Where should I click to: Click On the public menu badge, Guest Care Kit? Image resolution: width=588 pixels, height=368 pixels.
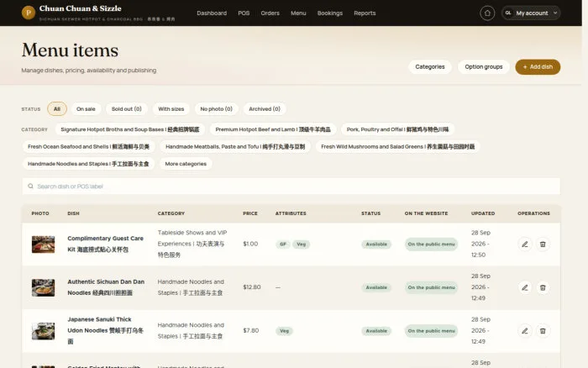click(x=431, y=244)
